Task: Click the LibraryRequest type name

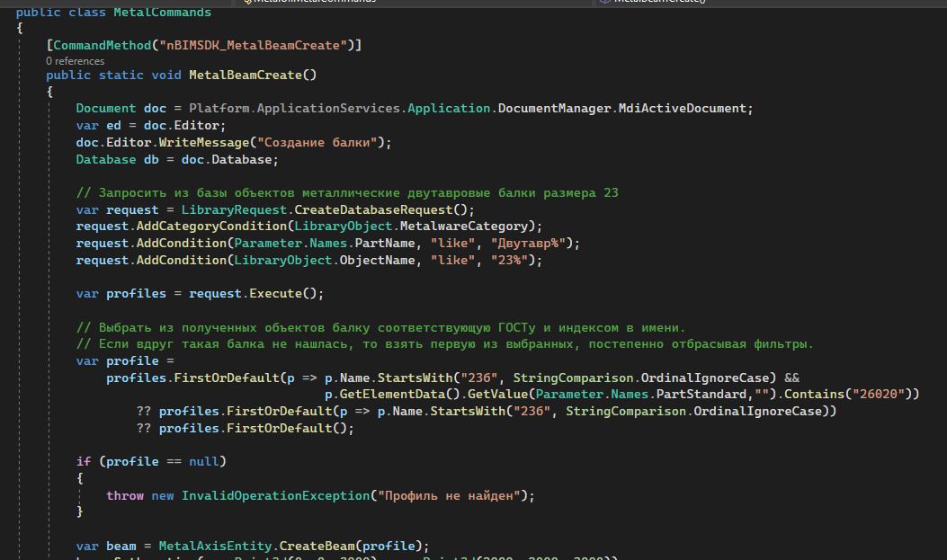Action: point(234,209)
